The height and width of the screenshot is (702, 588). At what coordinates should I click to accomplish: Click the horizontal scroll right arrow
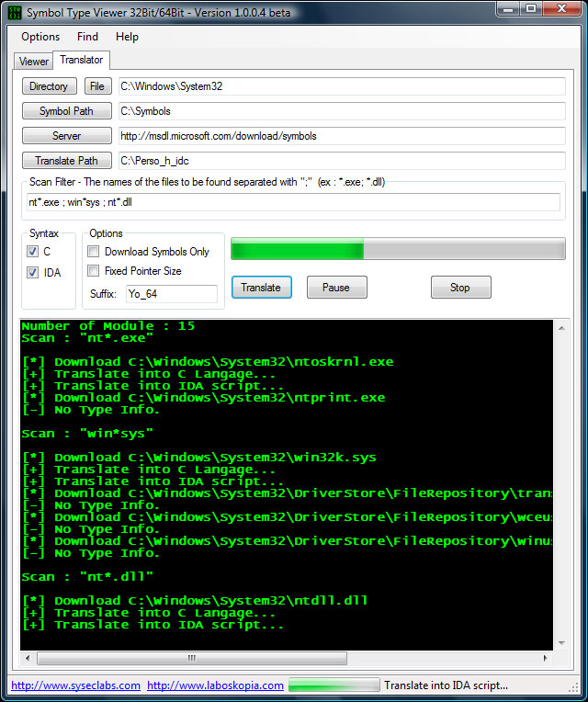(x=546, y=658)
